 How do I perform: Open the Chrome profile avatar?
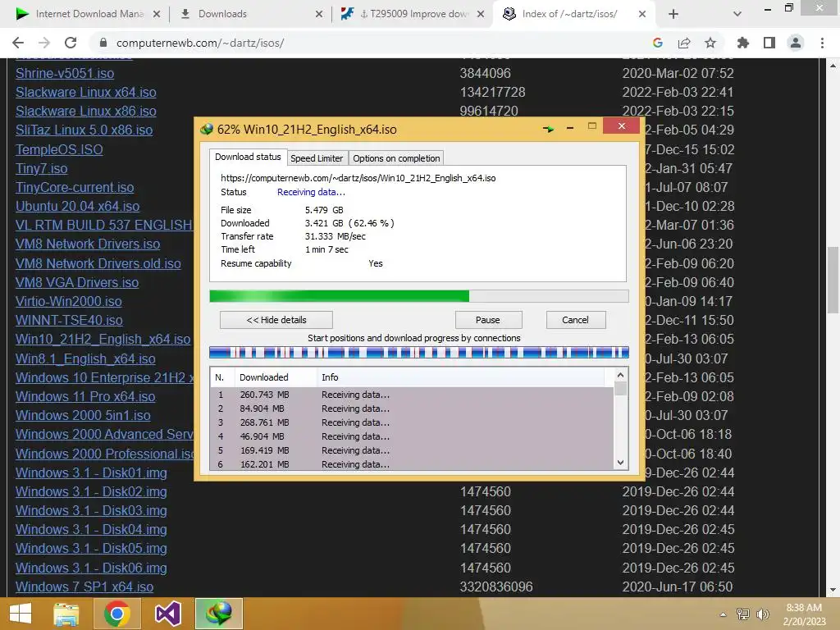796,43
